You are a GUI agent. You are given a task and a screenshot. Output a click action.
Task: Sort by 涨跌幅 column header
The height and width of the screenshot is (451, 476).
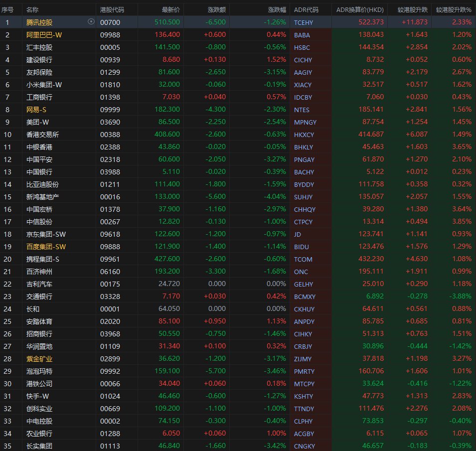point(277,10)
